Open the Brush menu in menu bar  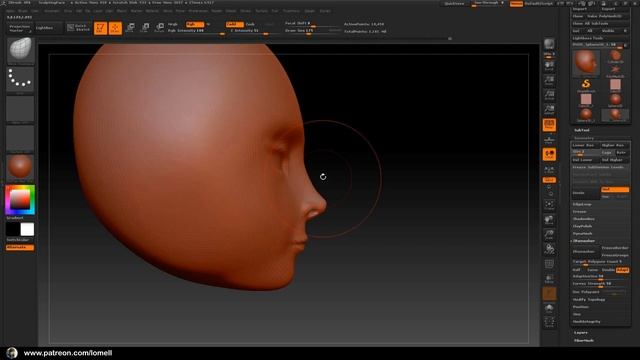(22, 11)
